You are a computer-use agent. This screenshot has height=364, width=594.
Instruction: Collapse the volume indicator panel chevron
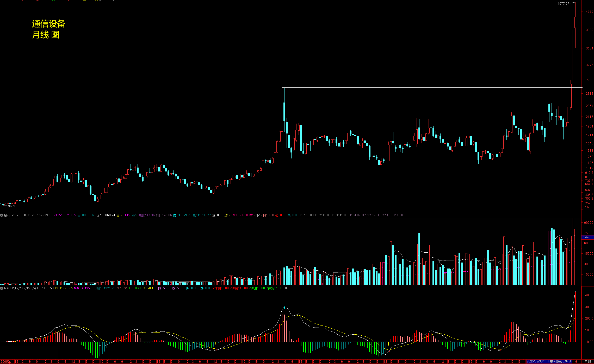(2, 215)
